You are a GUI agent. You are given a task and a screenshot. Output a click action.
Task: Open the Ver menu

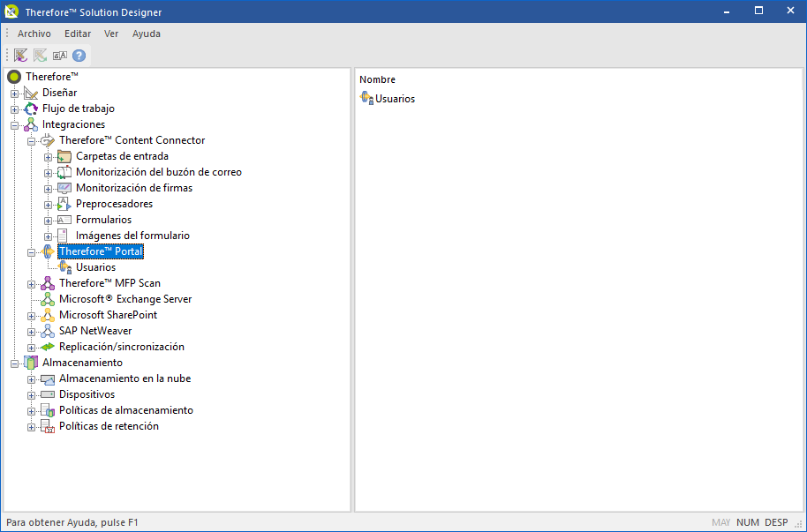coord(111,34)
